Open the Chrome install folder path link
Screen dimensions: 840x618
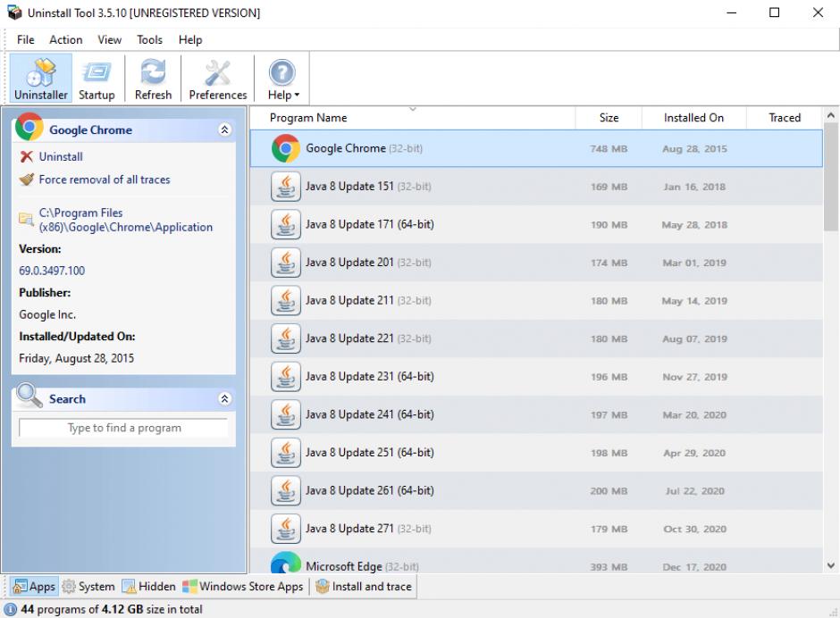click(x=124, y=220)
